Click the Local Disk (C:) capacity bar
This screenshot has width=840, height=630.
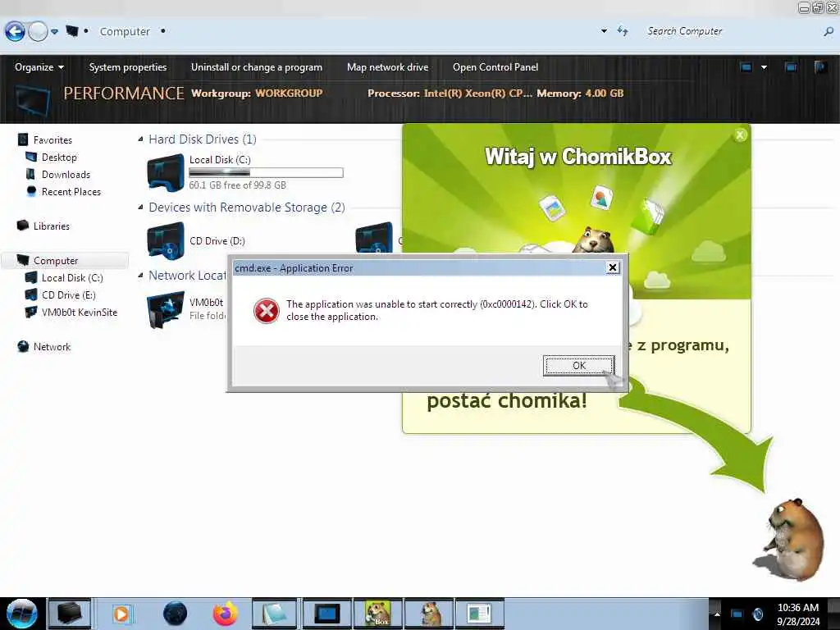click(267, 172)
